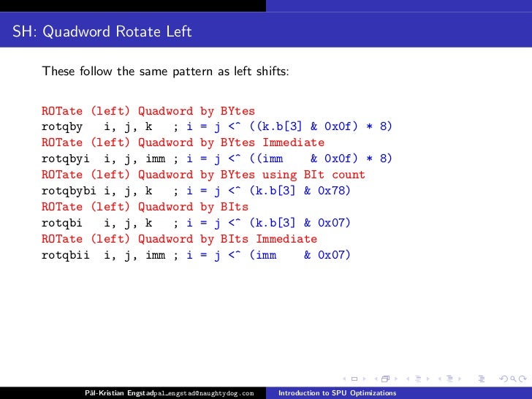This screenshot has width=532, height=399.
Task: Click the 'rotqbybi' instruction mnemonic
Action: coord(69,191)
